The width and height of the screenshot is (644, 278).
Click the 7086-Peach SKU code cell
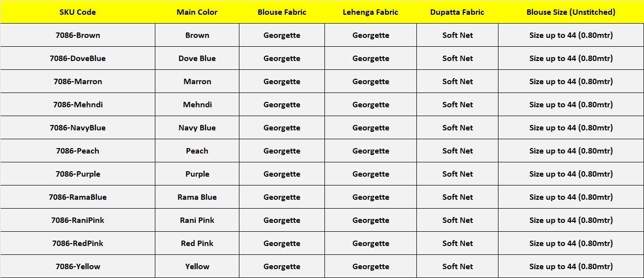click(78, 151)
